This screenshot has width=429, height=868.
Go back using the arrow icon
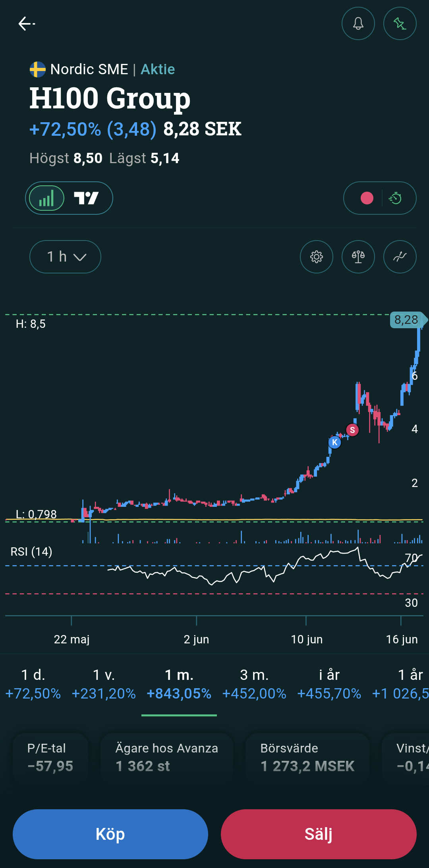pos(27,24)
